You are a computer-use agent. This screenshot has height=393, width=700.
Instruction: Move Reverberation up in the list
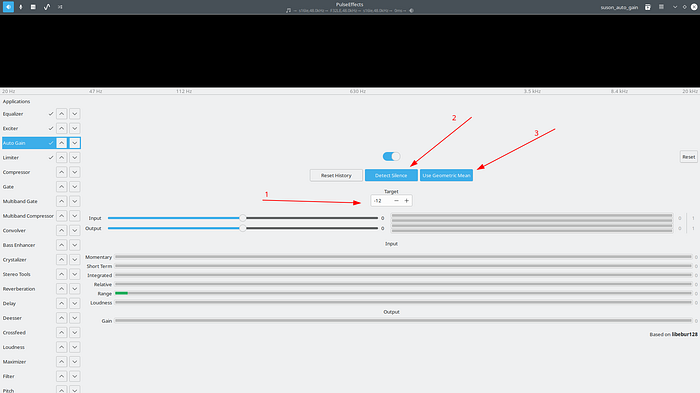pos(62,289)
